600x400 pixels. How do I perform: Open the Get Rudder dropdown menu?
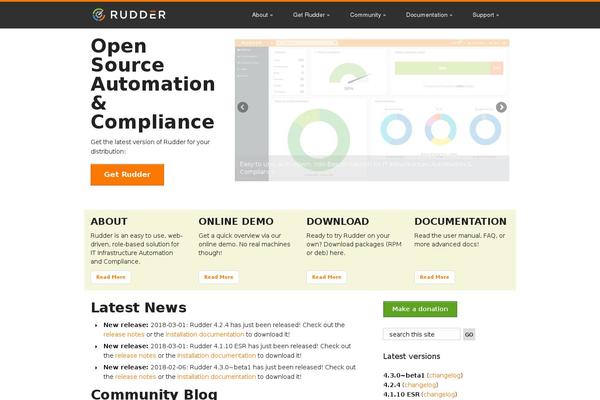pos(311,15)
